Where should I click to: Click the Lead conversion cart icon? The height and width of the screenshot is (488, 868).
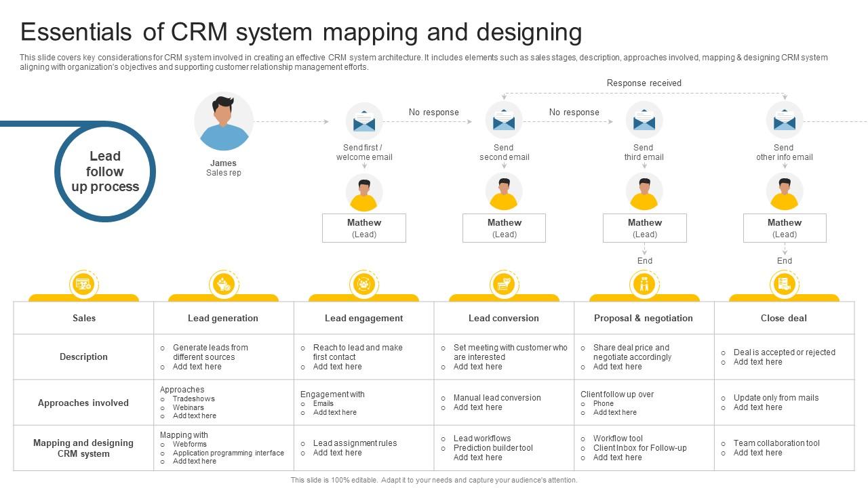point(504,284)
